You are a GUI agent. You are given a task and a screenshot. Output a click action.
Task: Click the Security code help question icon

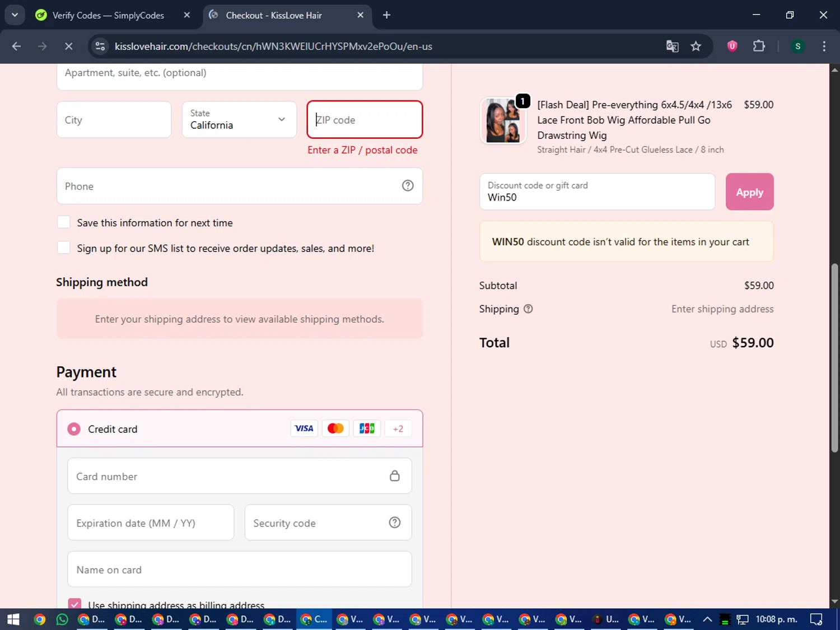point(395,522)
